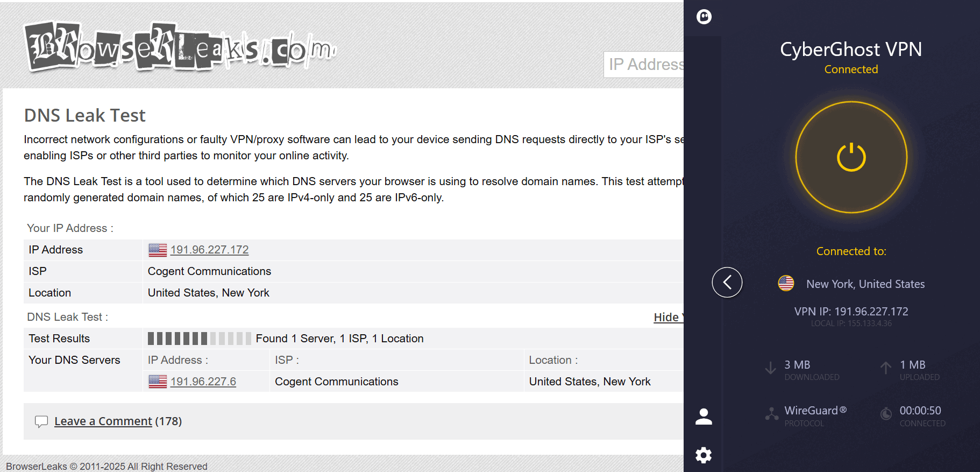Click Found 1 Server, 1 ISP, 1 Location
The width and height of the screenshot is (980, 472).
coord(339,339)
